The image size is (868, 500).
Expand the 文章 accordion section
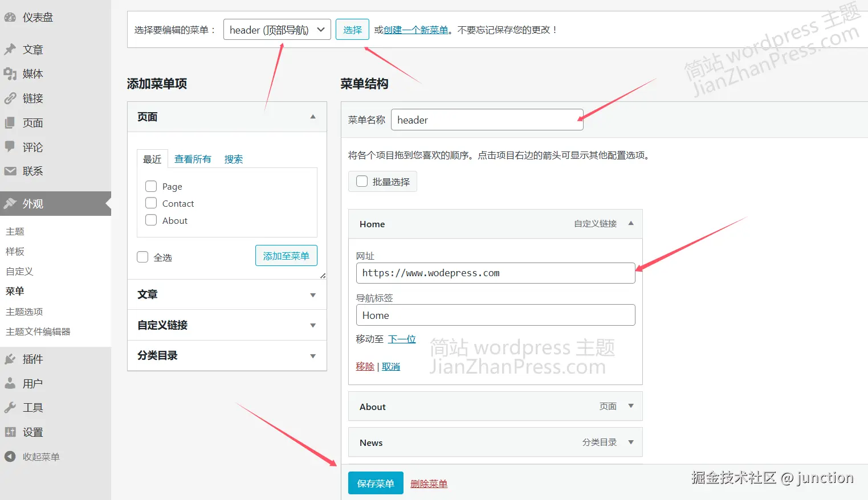227,294
